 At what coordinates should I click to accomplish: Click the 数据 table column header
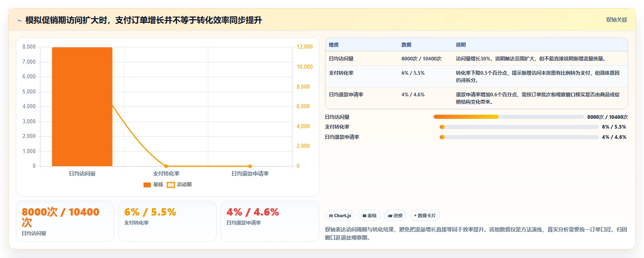[406, 45]
